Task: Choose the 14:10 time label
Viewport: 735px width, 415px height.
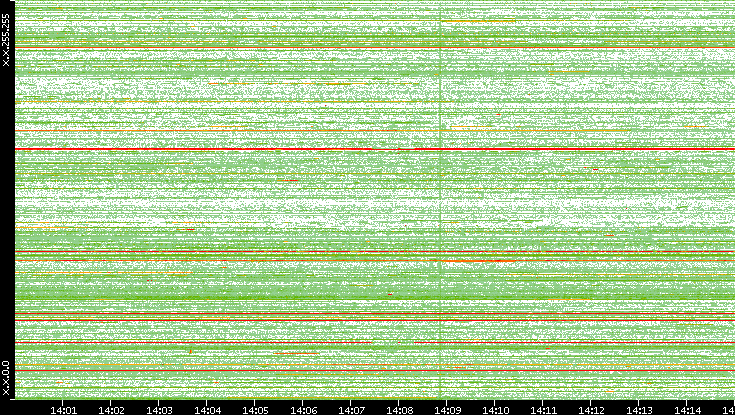Action: click(x=495, y=410)
